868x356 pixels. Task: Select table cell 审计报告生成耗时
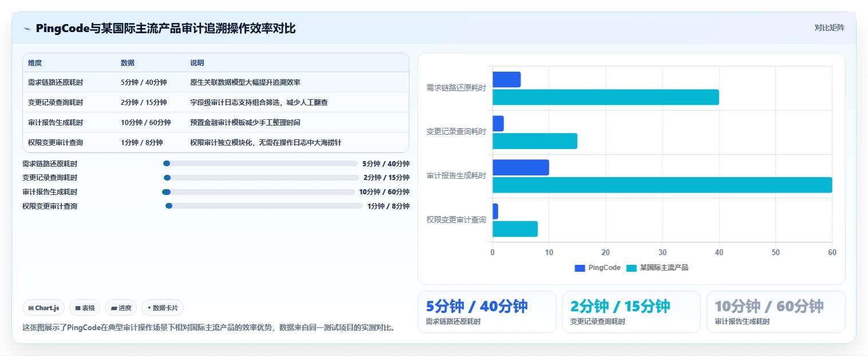coord(56,123)
